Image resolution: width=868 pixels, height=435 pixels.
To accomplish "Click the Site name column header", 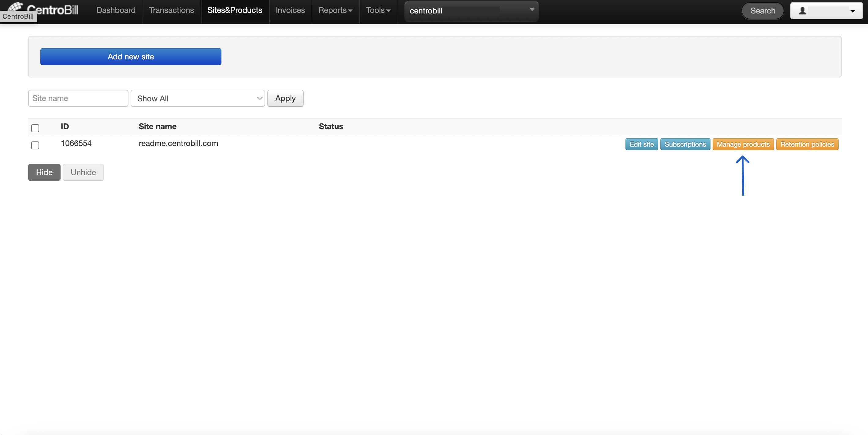I will [157, 126].
